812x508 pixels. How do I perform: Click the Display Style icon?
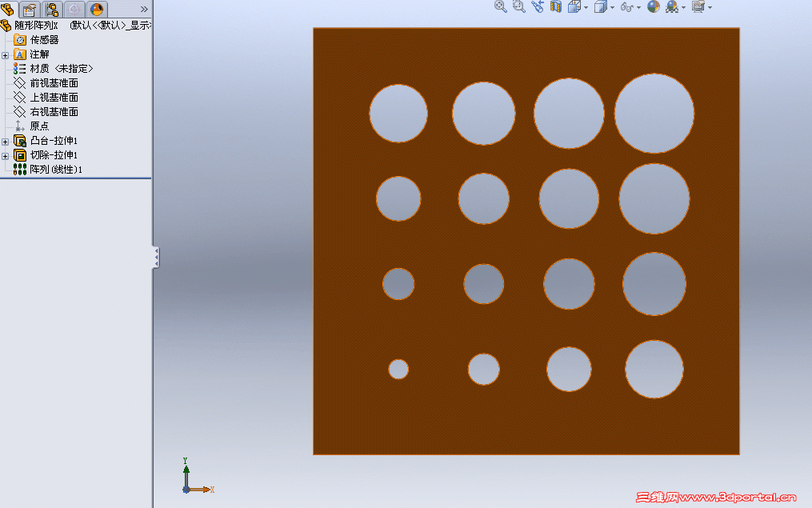point(602,7)
